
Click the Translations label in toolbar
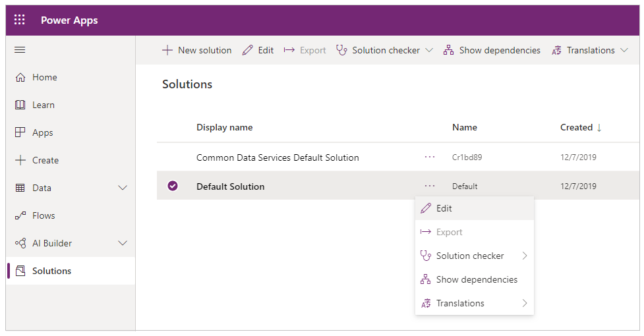591,51
